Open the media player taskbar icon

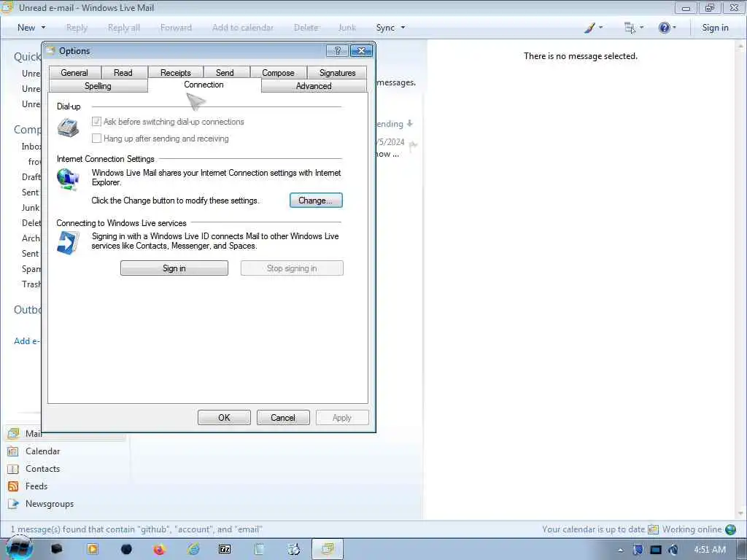[x=93, y=550]
